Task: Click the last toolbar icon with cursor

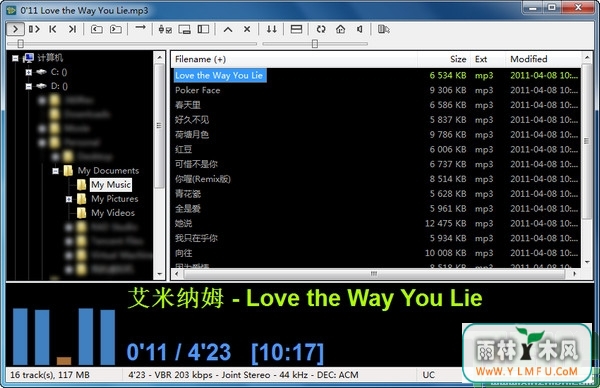Action: pos(383,29)
